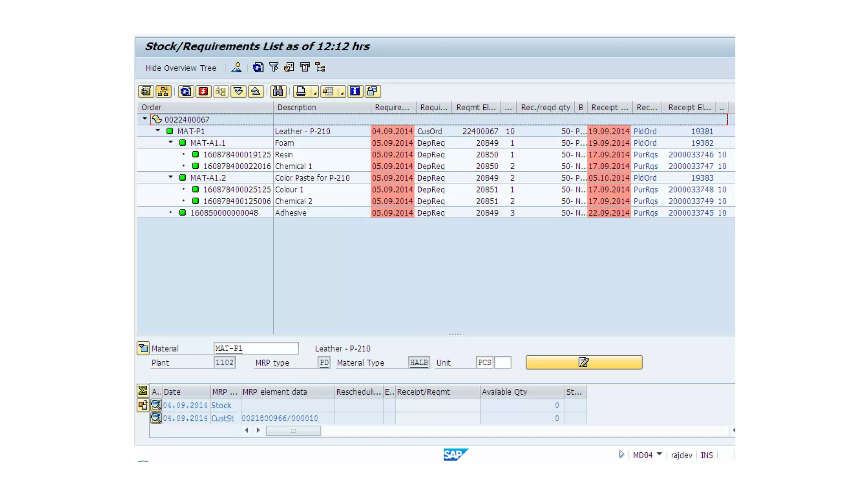Collapse the MAT-A1.1 Foam node
This screenshot has height=496, width=868.
click(170, 142)
